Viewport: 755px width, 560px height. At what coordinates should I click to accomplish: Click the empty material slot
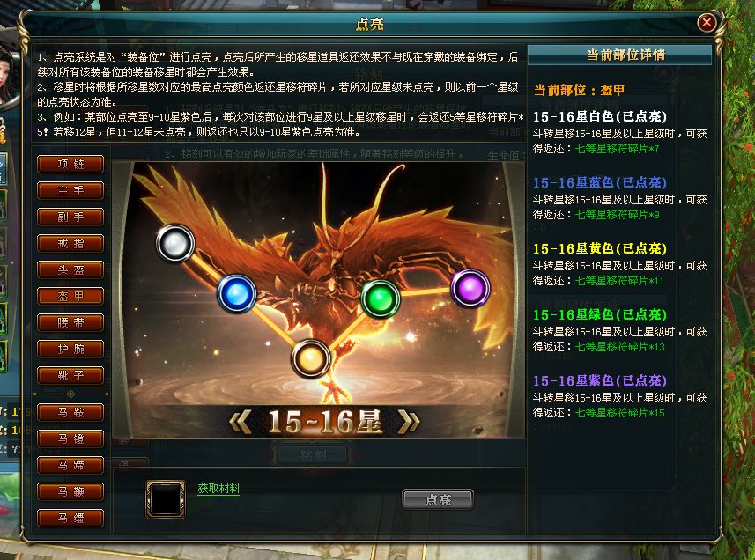pyautogui.click(x=166, y=499)
